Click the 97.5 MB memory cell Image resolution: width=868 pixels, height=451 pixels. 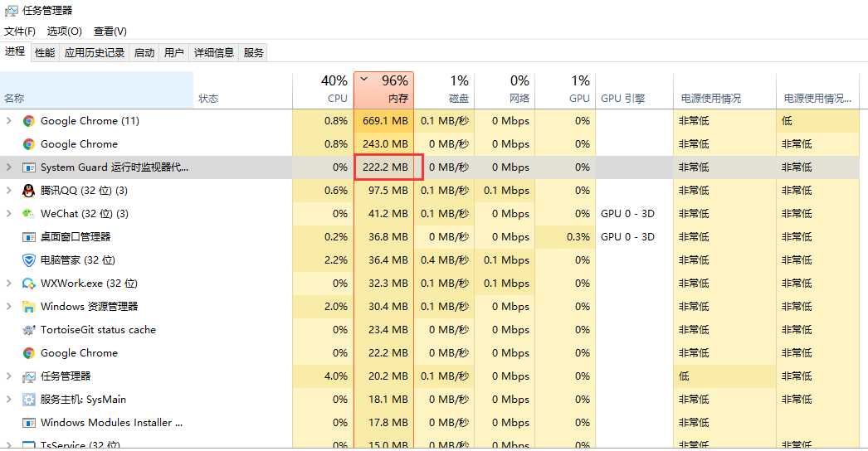pos(383,191)
